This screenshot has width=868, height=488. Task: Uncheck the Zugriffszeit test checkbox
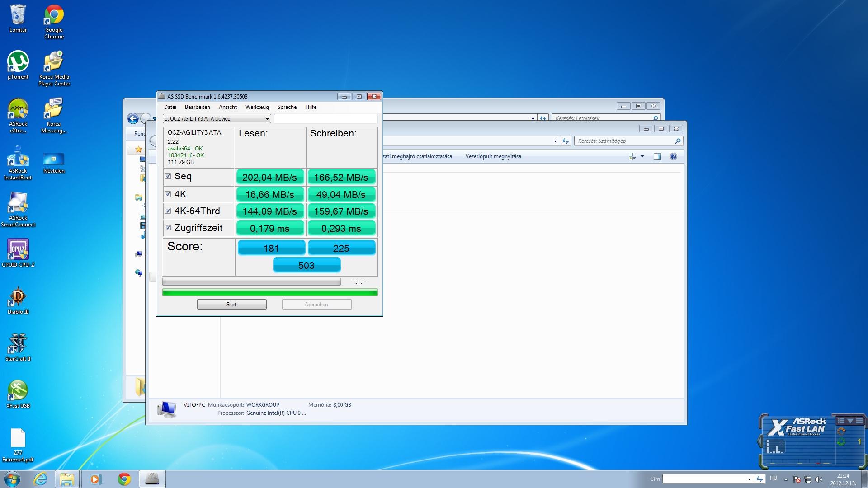coord(168,228)
